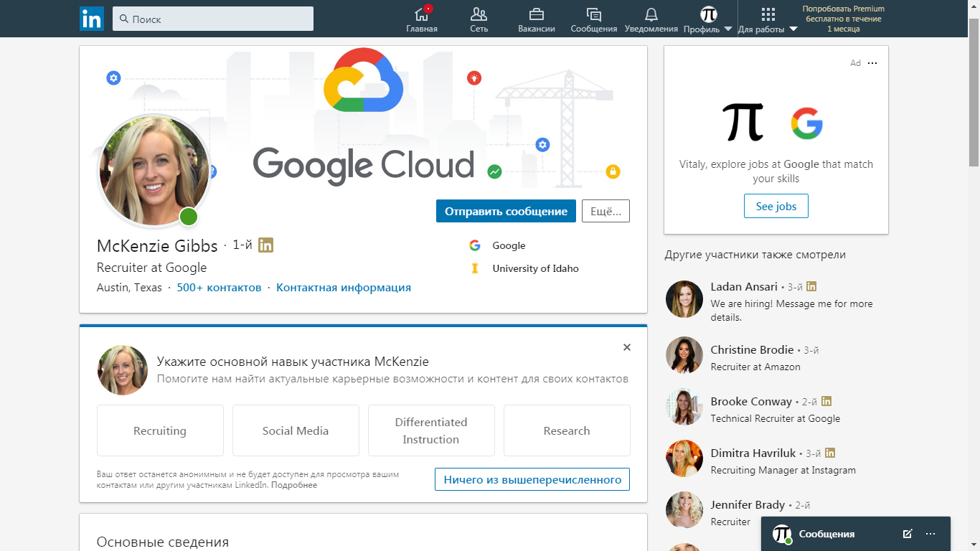This screenshot has width=980, height=551.
Task: Click the LinkedIn badge next to Dimitra Havriluk
Action: tap(830, 453)
